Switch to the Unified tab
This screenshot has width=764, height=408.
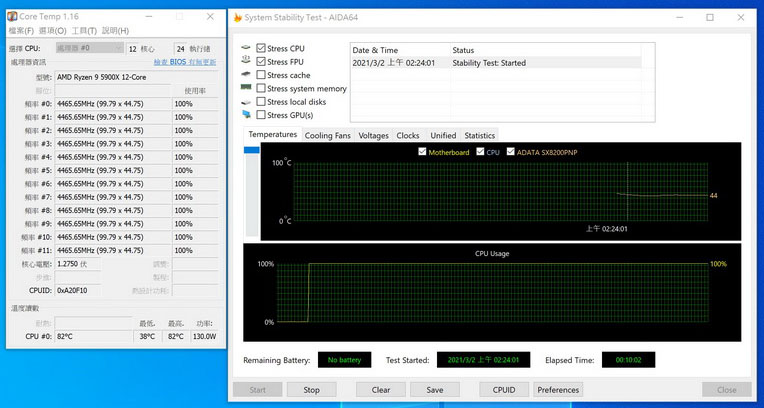pyautogui.click(x=443, y=136)
